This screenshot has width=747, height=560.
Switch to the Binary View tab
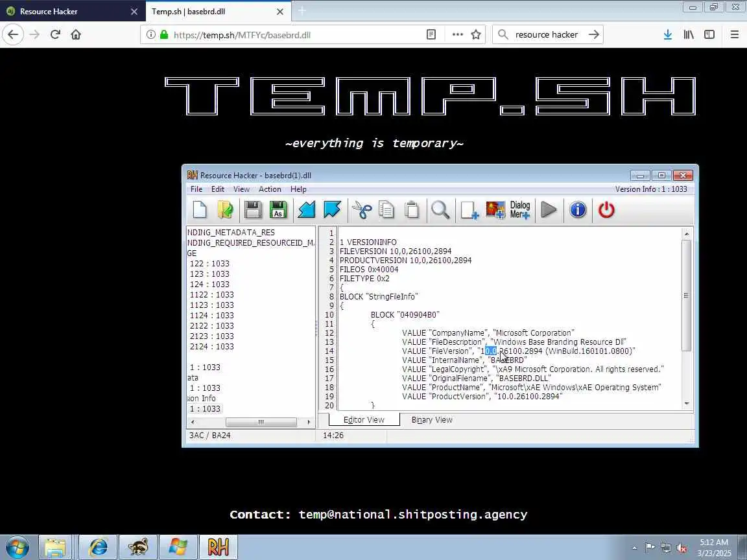(x=432, y=419)
